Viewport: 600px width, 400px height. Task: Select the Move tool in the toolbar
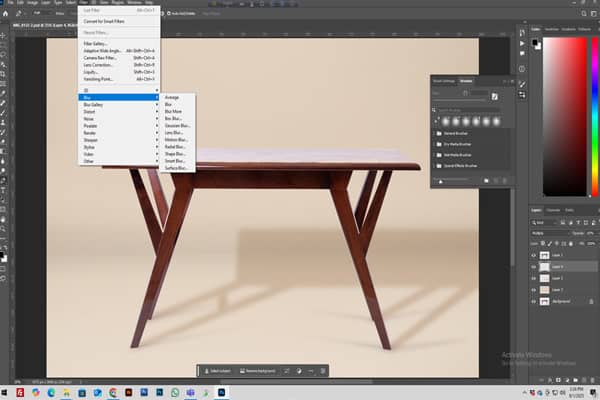pos(3,36)
